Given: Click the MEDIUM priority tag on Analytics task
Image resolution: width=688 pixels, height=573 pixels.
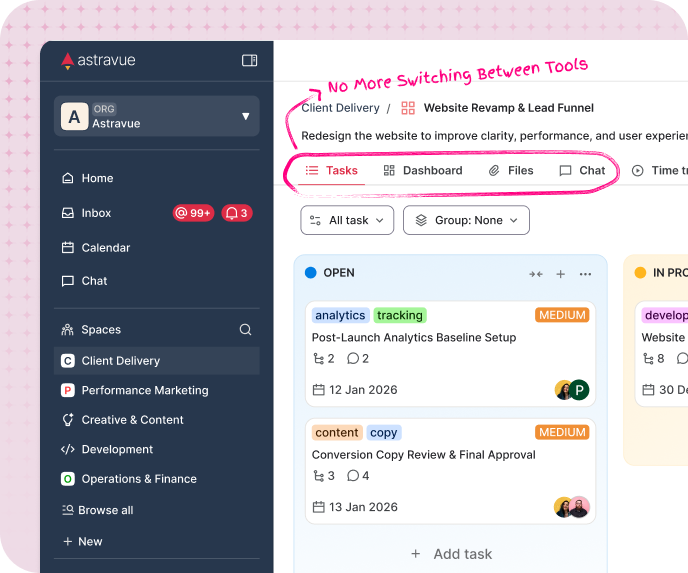Looking at the screenshot, I should pos(562,315).
